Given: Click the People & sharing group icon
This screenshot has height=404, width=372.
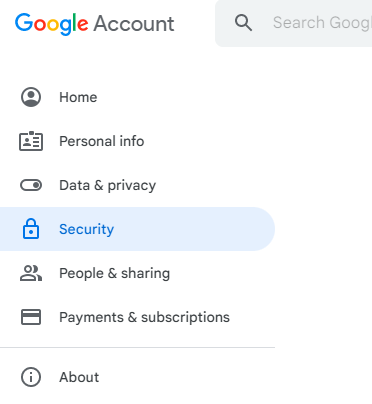Looking at the screenshot, I should tap(31, 273).
